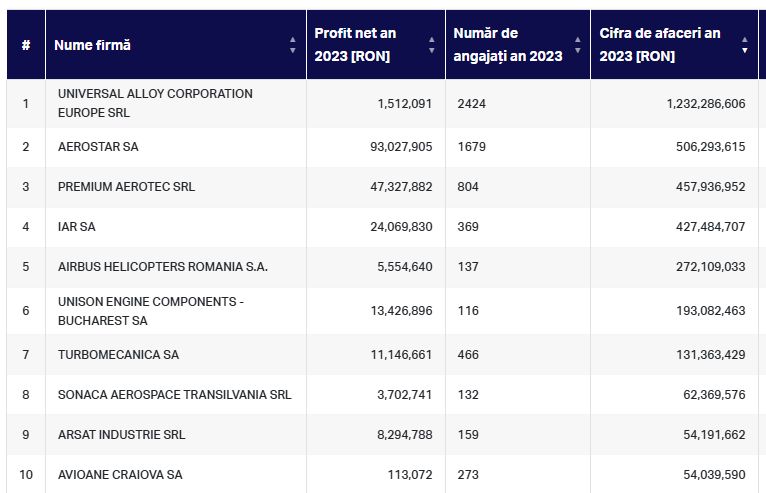The height and width of the screenshot is (493, 766).
Task: Click employee count 273
Action: (x=468, y=475)
